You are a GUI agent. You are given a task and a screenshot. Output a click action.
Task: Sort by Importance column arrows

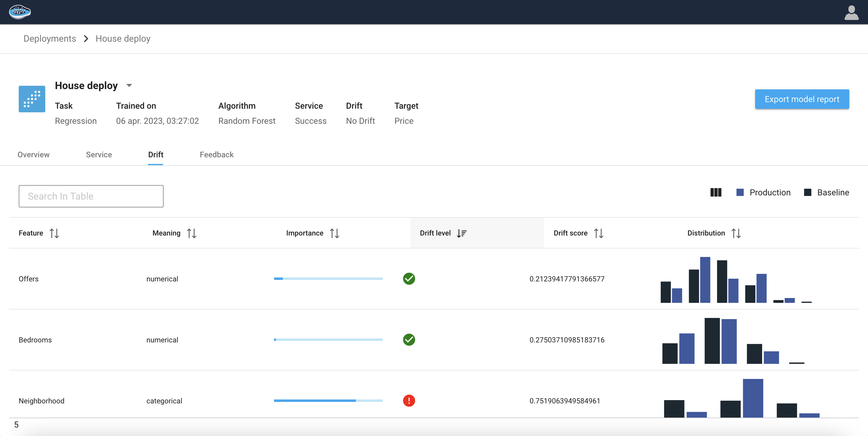click(334, 233)
